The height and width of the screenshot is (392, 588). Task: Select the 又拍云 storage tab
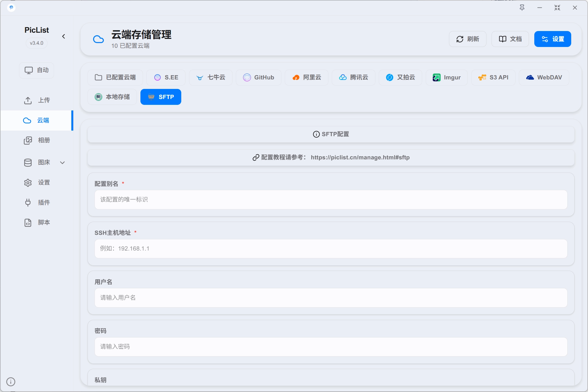[400, 77]
